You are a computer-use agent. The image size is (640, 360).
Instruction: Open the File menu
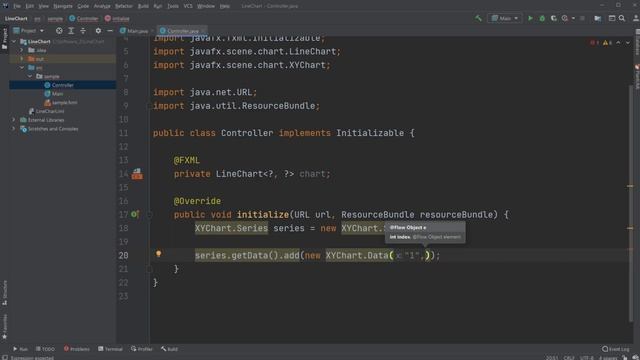(17, 6)
